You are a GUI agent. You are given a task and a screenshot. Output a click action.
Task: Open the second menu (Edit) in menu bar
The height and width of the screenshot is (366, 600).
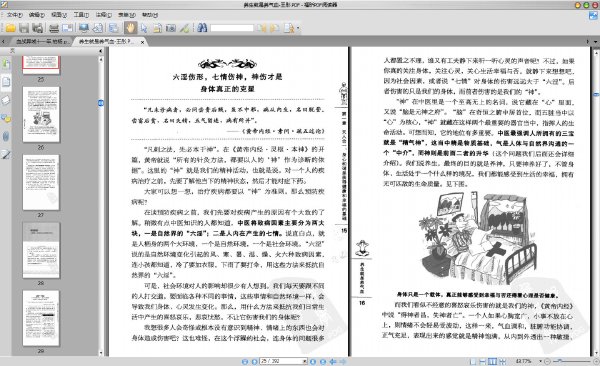pos(37,15)
